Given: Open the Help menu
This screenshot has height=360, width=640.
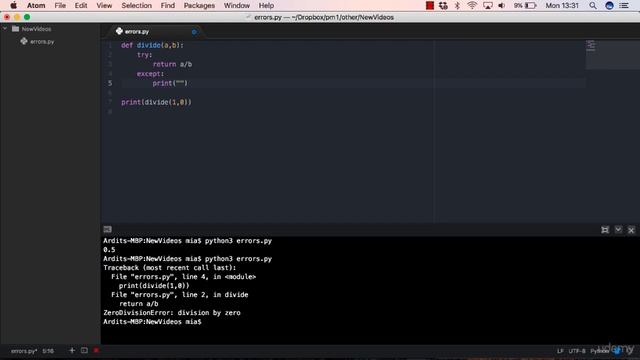Looking at the screenshot, I should pyautogui.click(x=266, y=5).
